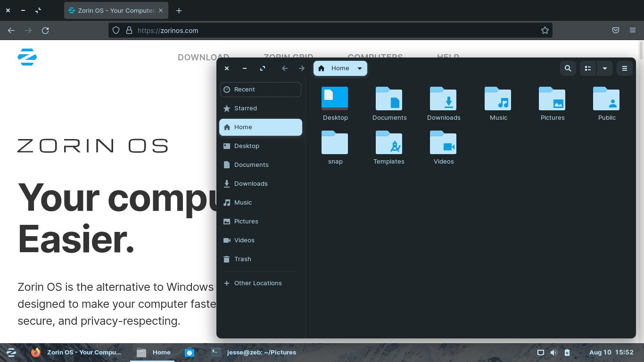Open the Pictures folder icon in file grid
This screenshot has width=644, height=362.
coord(552,99)
